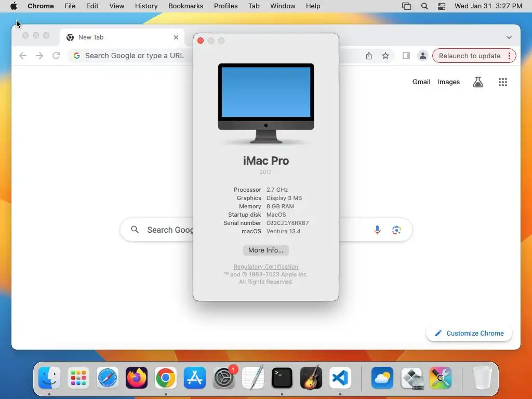Open Regulatory Certification link

pyautogui.click(x=265, y=267)
